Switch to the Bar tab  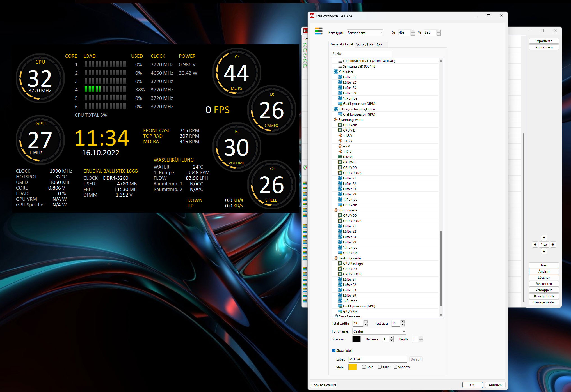coord(379,45)
